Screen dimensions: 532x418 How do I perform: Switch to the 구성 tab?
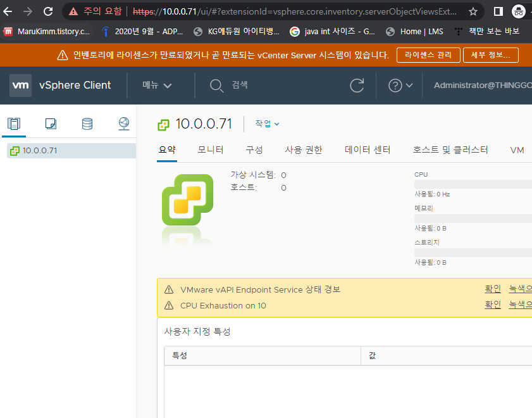[x=254, y=150]
